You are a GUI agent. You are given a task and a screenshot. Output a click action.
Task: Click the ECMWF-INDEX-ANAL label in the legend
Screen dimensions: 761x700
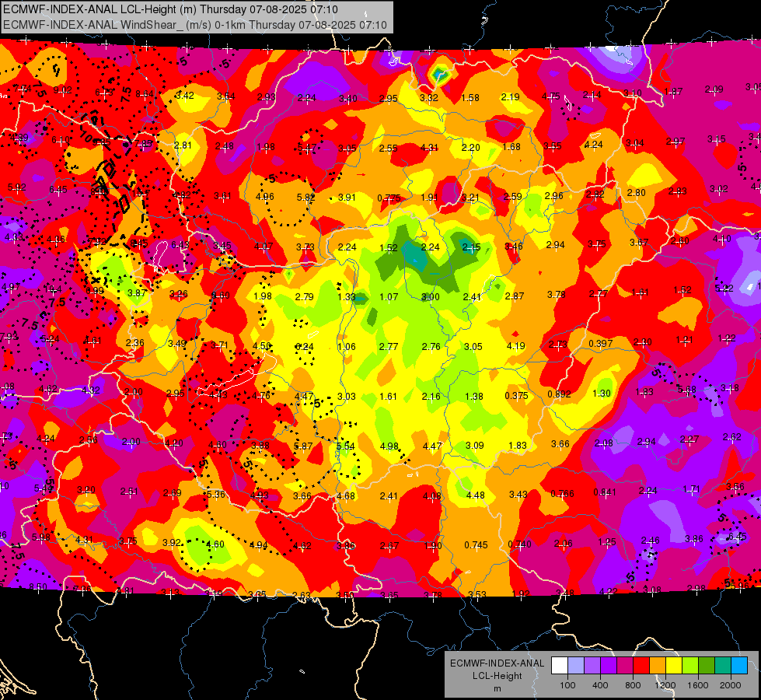point(497,663)
